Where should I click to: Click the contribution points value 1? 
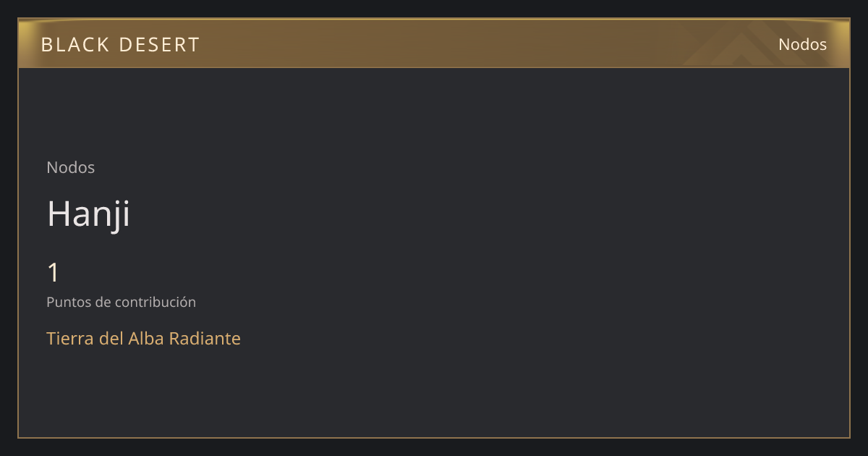[53, 273]
